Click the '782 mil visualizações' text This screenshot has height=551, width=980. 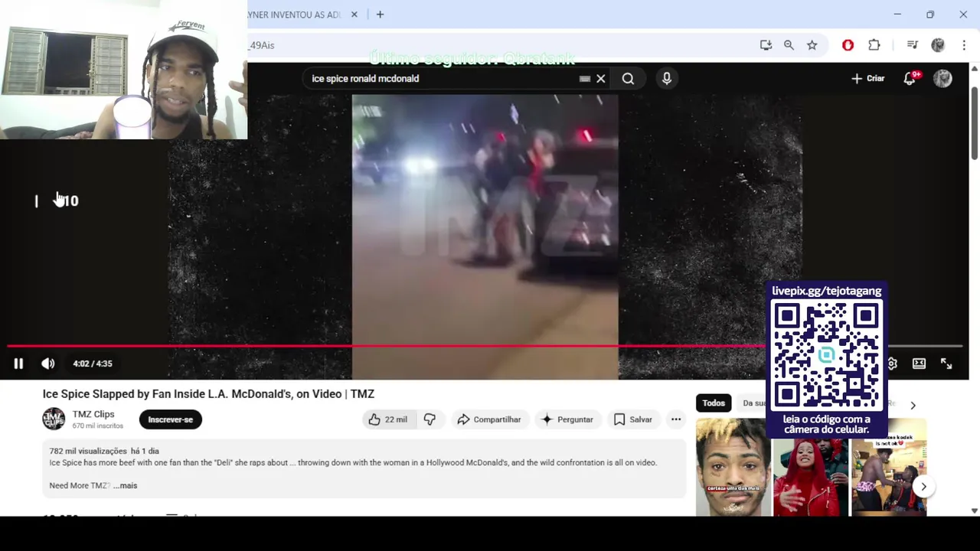point(88,451)
